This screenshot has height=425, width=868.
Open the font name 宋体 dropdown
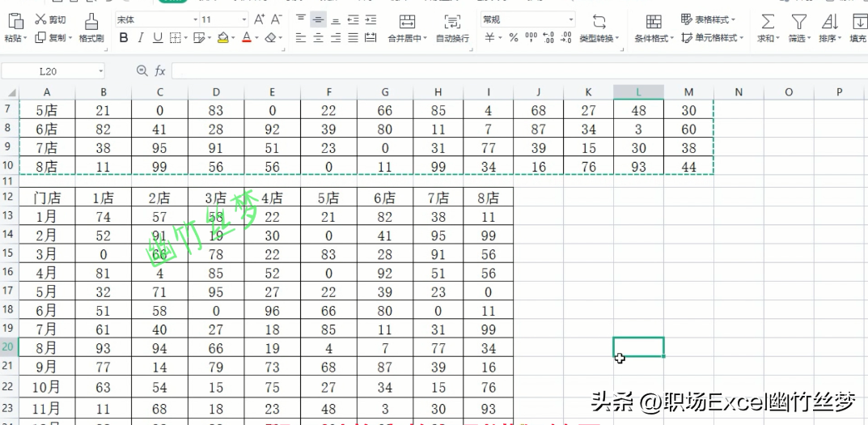tap(196, 20)
